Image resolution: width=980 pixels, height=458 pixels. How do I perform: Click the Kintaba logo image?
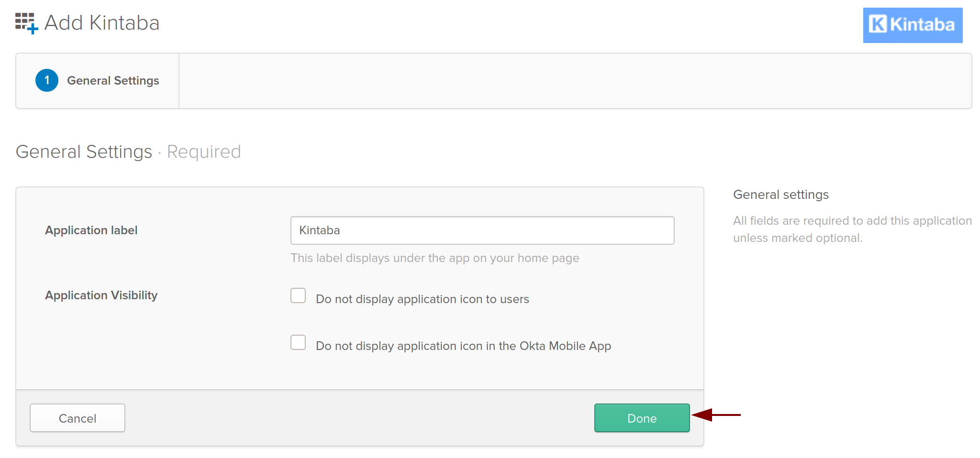click(913, 25)
